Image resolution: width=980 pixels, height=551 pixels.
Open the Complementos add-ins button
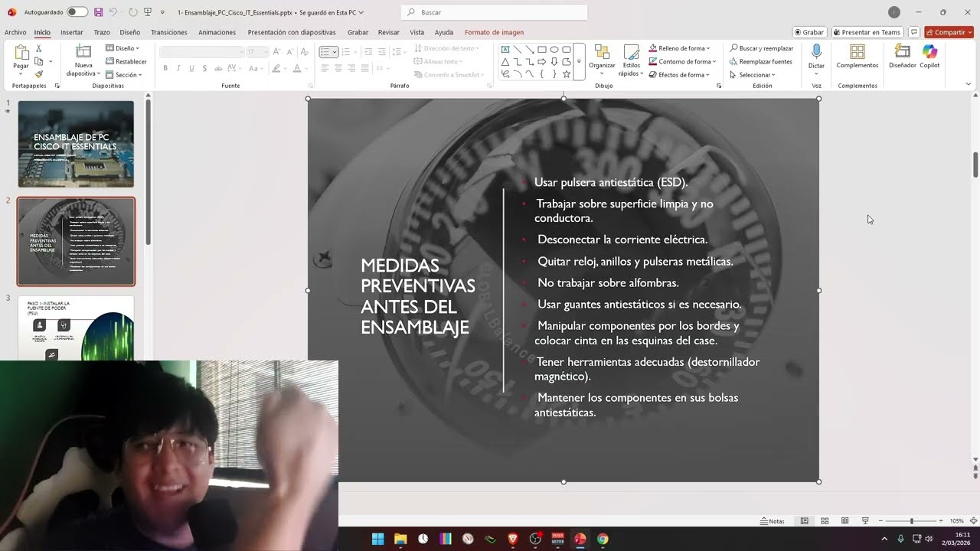pyautogui.click(x=857, y=56)
